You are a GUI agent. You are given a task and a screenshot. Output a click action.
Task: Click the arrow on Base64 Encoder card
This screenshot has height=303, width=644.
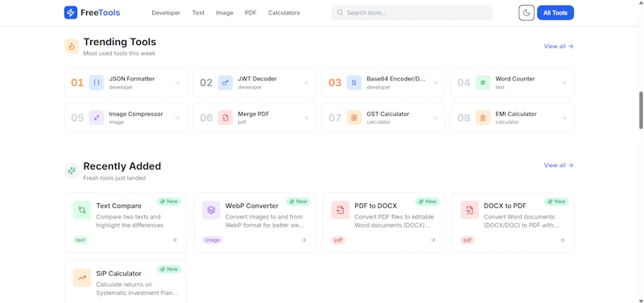tap(435, 83)
